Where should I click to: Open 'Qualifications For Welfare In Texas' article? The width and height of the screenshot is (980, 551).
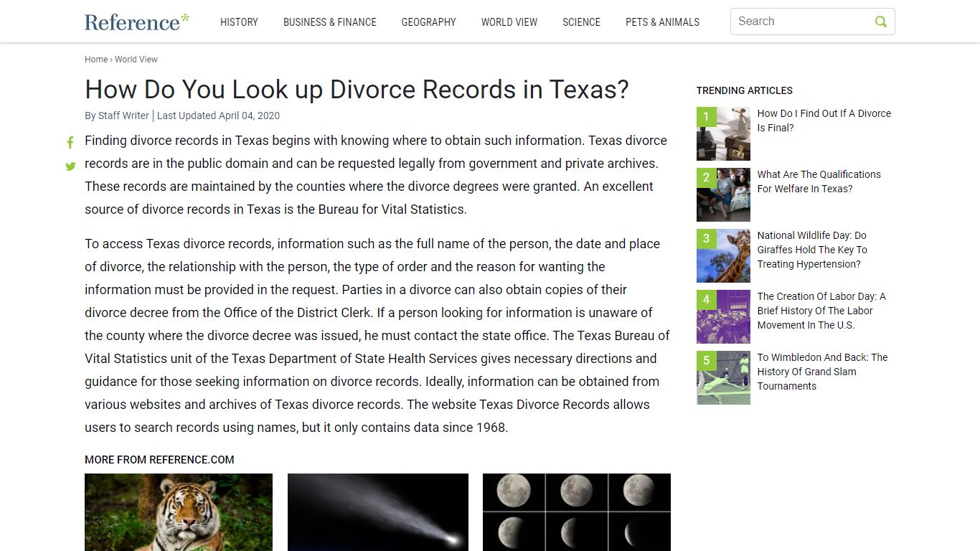819,182
